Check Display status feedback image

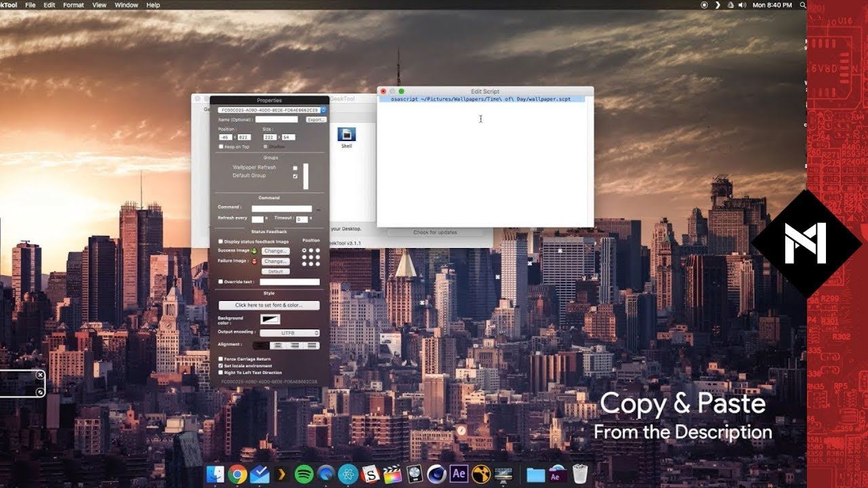click(x=221, y=241)
